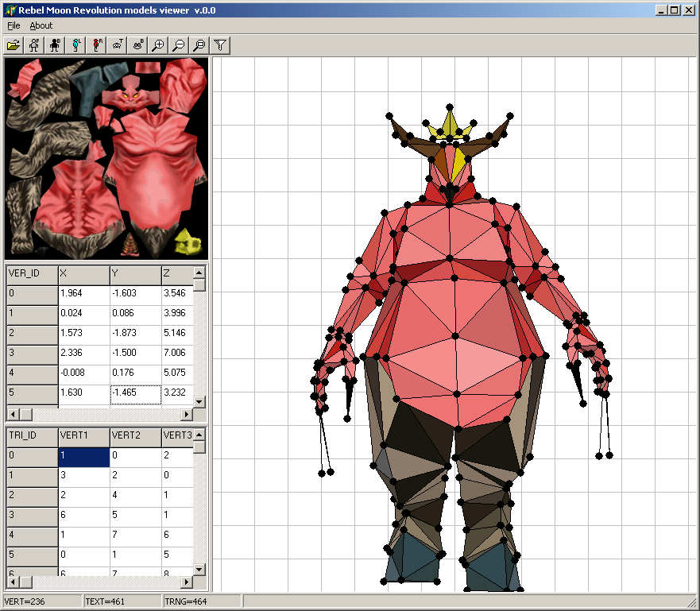Open a model file
700x611 pixels.
point(13,45)
